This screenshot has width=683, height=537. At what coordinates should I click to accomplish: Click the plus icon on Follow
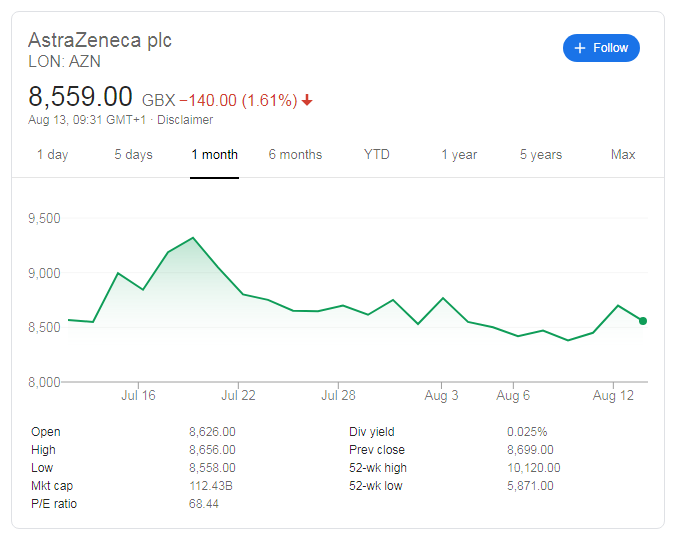(x=579, y=48)
